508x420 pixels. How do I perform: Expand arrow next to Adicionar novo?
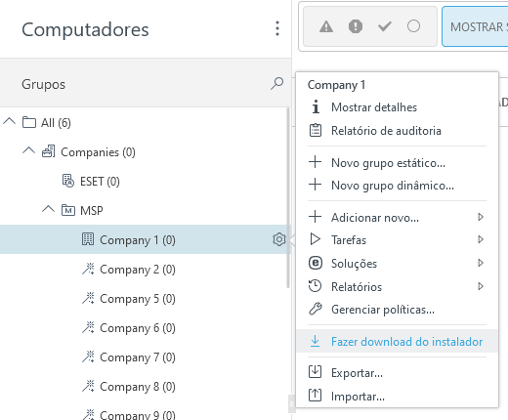coord(481,217)
